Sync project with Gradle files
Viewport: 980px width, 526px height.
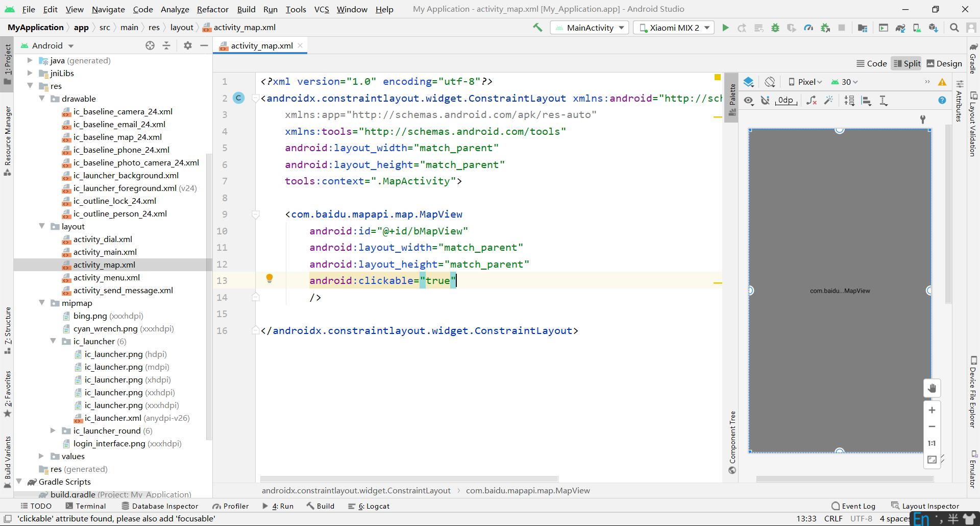pos(900,28)
